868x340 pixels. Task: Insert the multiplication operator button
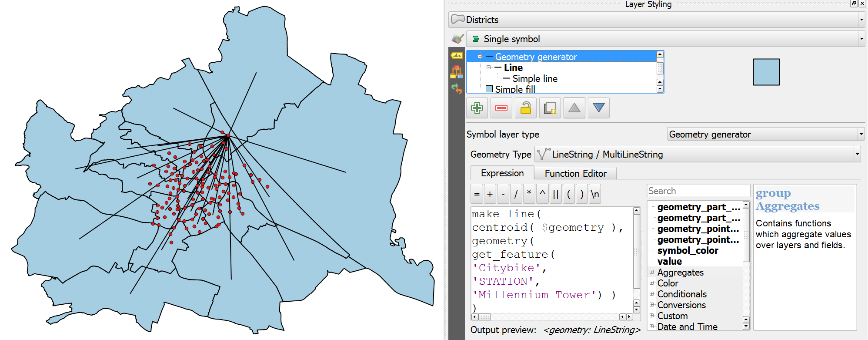[x=529, y=194]
